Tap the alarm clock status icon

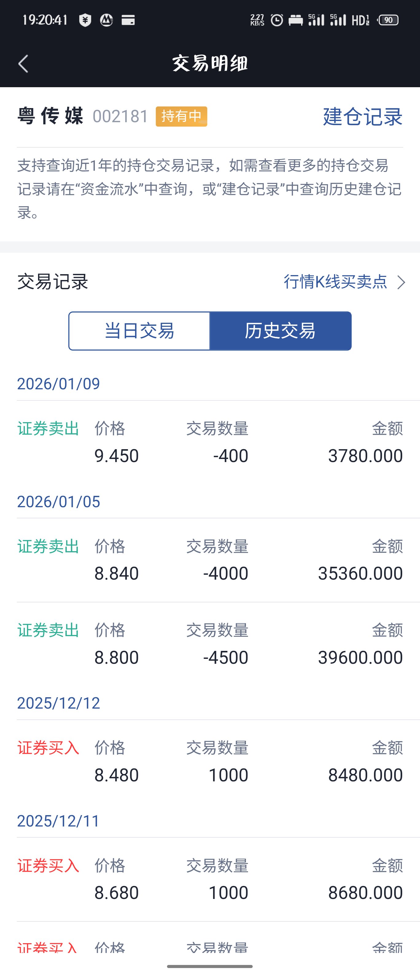coord(277,20)
